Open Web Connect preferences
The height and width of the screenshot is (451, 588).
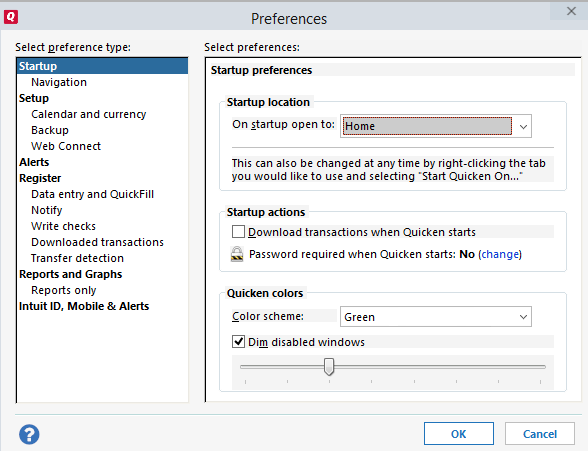(66, 146)
